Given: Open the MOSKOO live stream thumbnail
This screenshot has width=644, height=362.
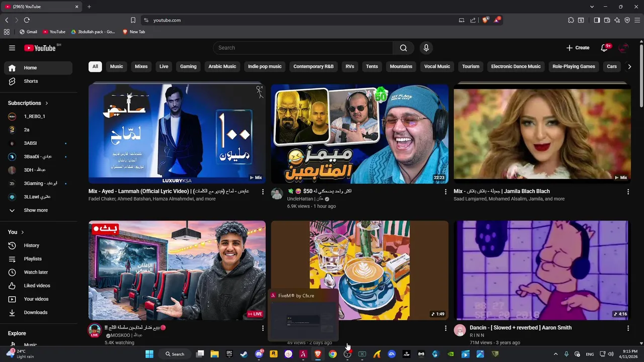Looking at the screenshot, I should coord(177,270).
